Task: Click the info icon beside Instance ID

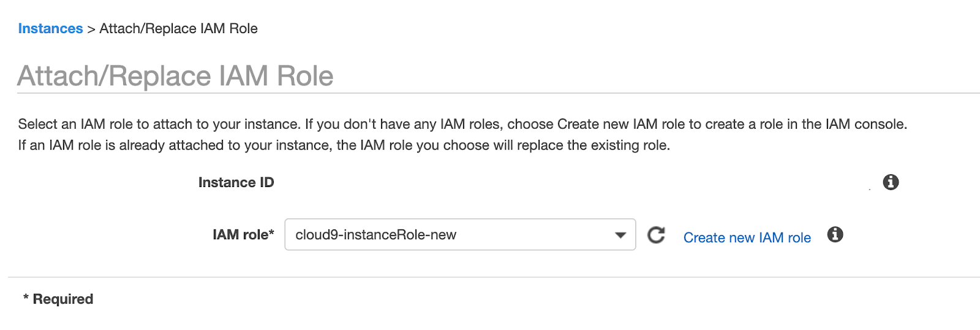Action: click(x=891, y=182)
